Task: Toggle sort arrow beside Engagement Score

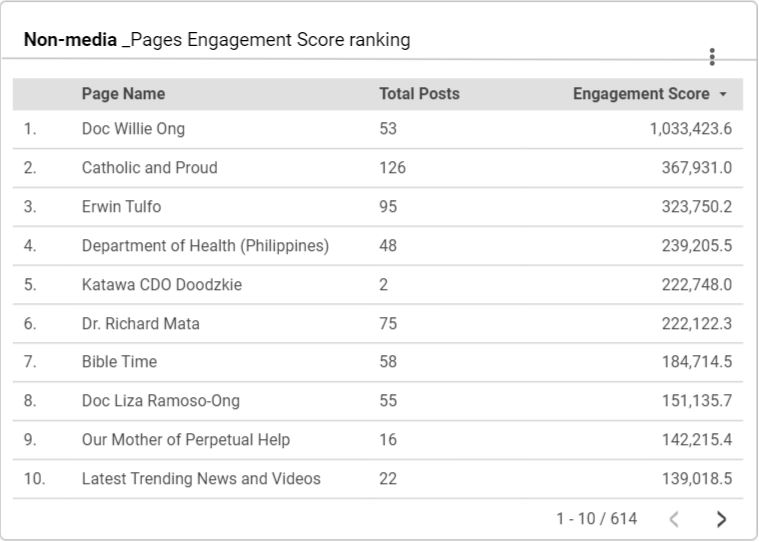Action: [723, 94]
